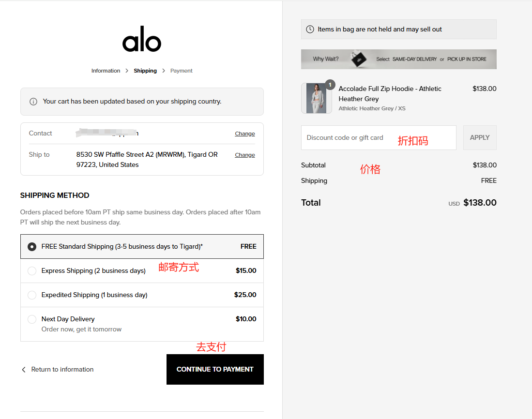Click the quantity badge on the hoodie thumbnail
Viewport: 532px width, 419px height.
(330, 84)
